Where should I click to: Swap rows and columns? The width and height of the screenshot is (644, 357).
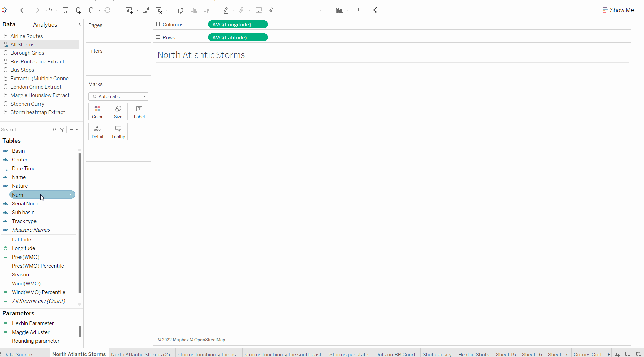point(181,10)
